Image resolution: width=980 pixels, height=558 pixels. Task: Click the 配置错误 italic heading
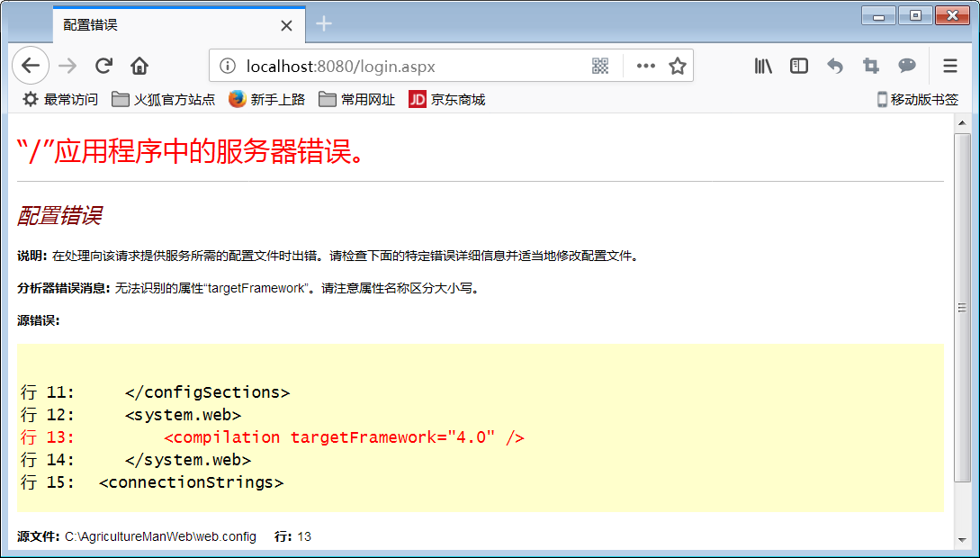click(59, 216)
